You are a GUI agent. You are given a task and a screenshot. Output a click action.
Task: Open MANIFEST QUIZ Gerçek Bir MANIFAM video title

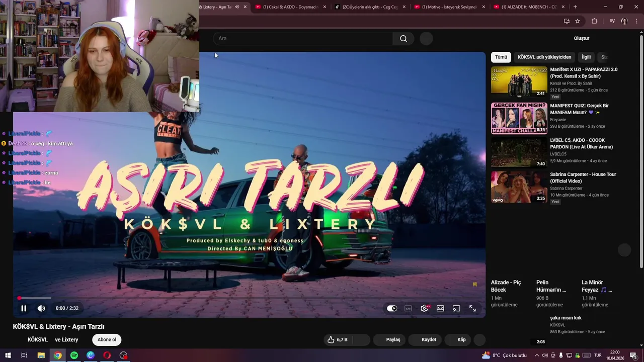click(x=580, y=109)
